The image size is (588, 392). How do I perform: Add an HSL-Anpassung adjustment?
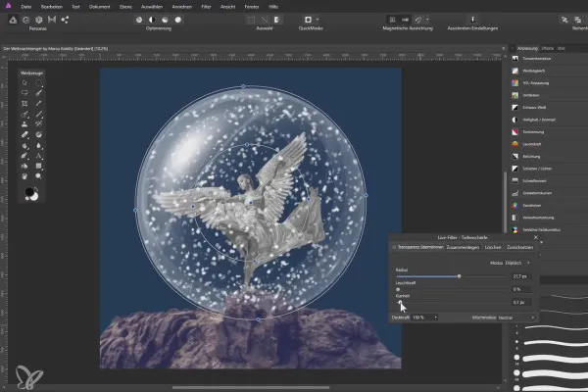[x=549, y=83]
